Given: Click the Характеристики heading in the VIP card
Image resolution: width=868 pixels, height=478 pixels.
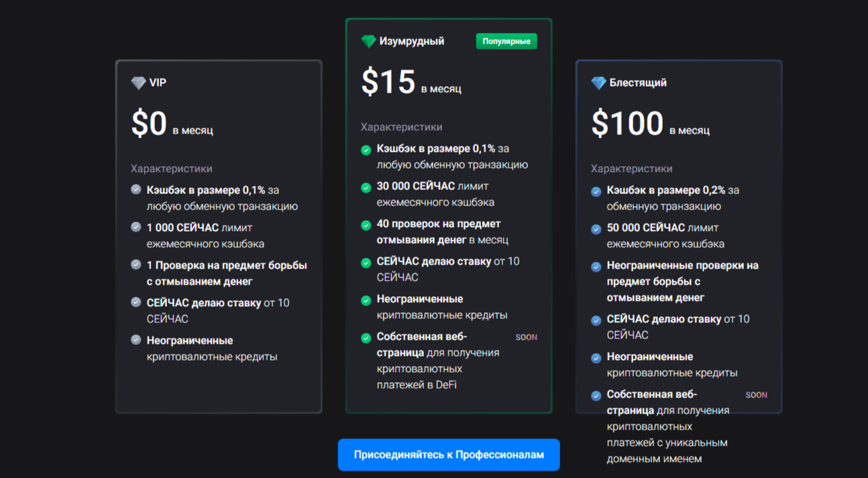Looking at the screenshot, I should [x=171, y=169].
